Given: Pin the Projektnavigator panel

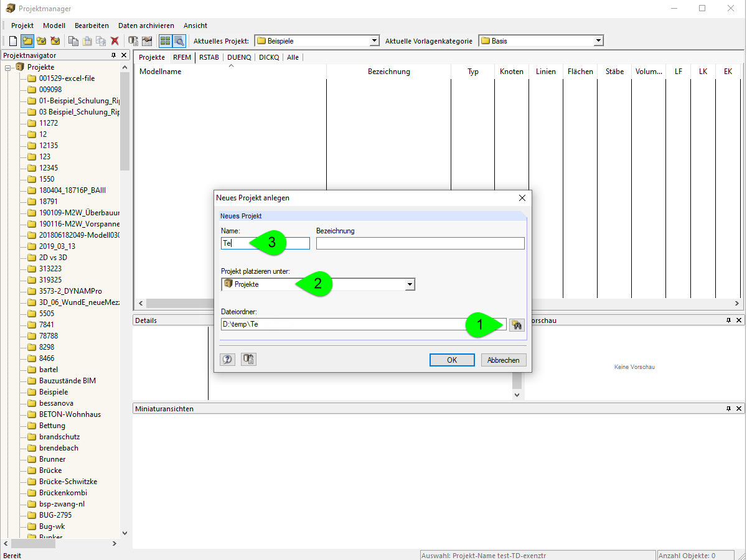Looking at the screenshot, I should click(113, 55).
